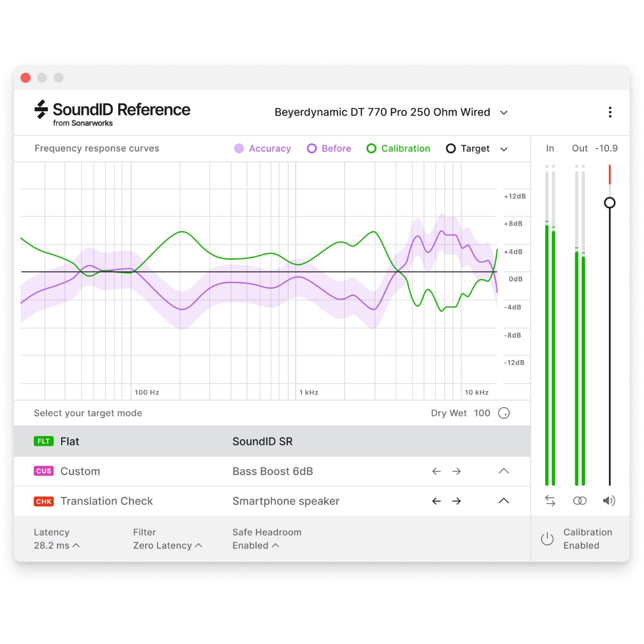Mute output with the speaker icon

coord(609,501)
